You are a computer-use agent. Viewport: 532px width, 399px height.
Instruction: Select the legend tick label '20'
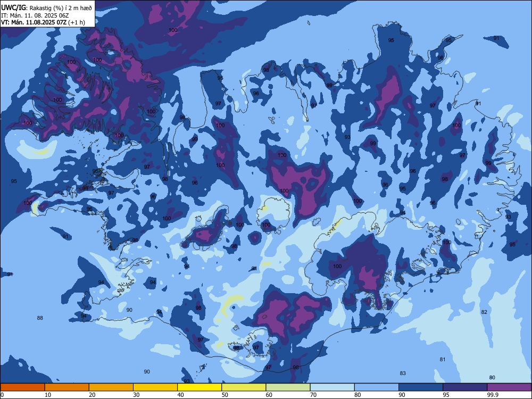[92, 395]
